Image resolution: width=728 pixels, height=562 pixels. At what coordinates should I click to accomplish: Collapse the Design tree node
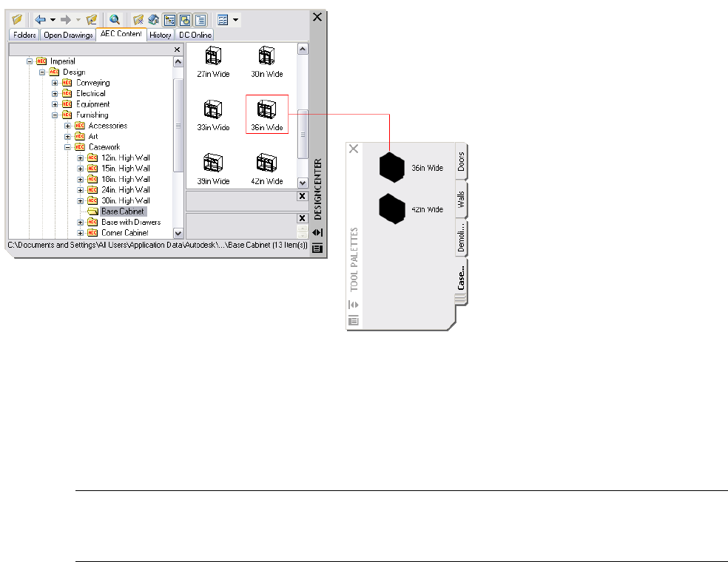click(42, 72)
